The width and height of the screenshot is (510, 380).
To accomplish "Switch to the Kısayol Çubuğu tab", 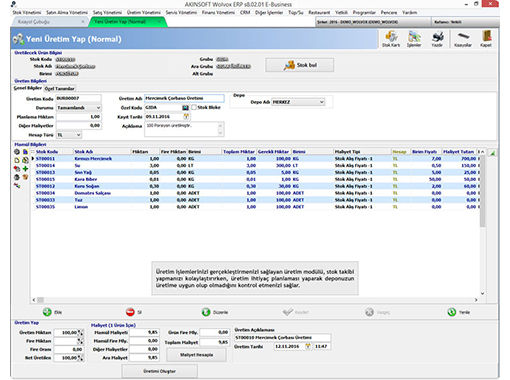I will point(50,22).
